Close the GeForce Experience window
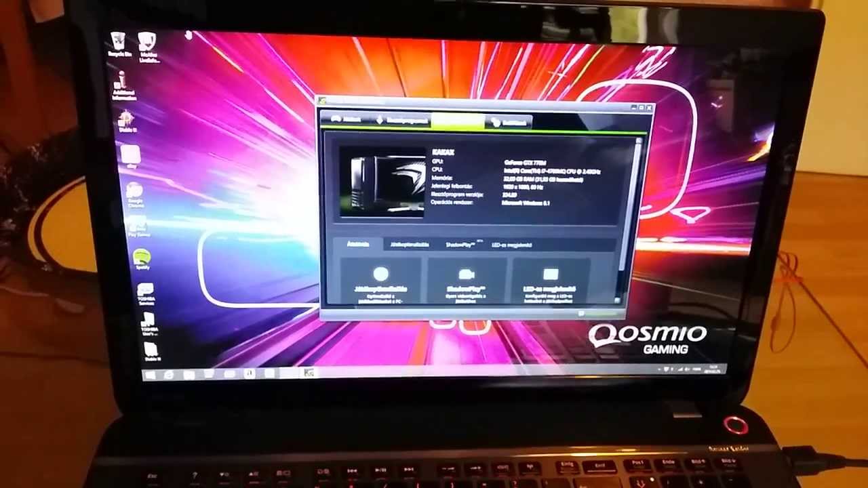Image resolution: width=868 pixels, height=488 pixels. click(x=649, y=108)
